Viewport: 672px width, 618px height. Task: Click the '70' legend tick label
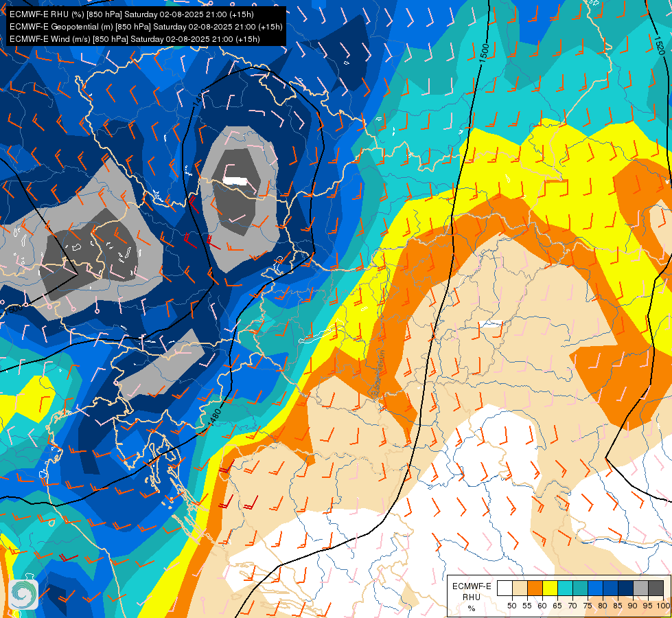(572, 606)
